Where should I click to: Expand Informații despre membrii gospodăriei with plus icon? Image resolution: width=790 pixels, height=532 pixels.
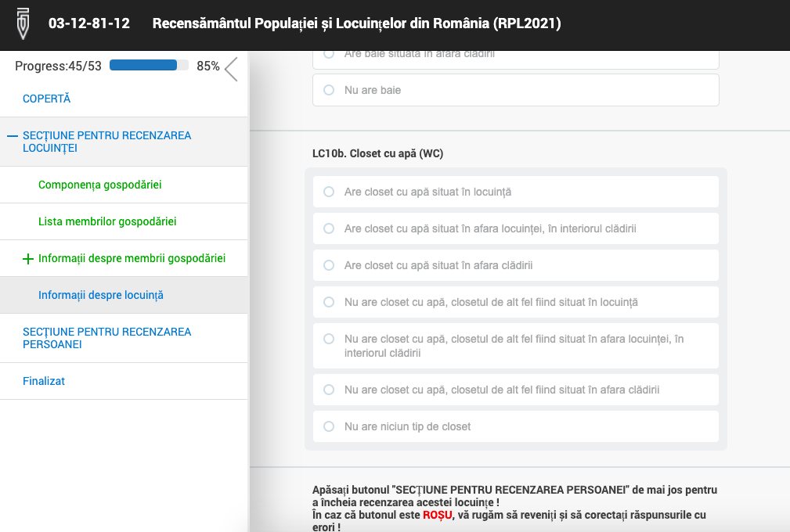[29, 259]
